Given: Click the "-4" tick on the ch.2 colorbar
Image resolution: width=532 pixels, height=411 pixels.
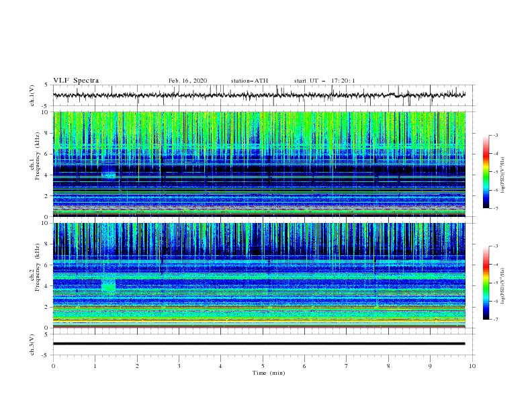Looking at the screenshot, I should pyautogui.click(x=495, y=265).
